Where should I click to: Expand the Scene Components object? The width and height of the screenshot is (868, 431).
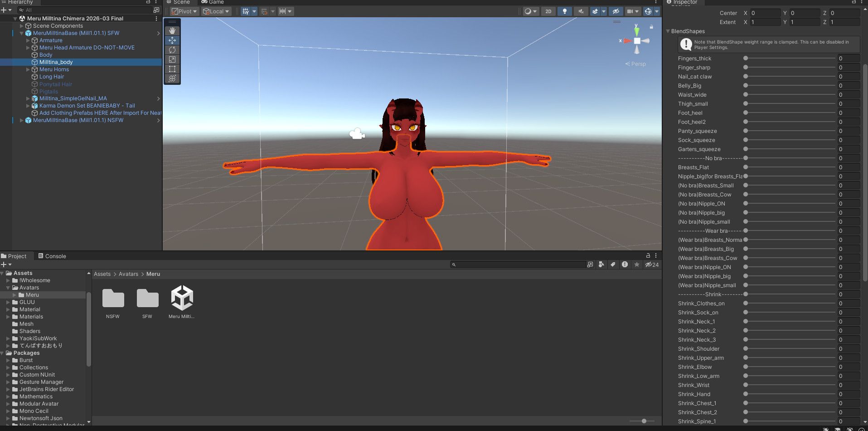22,26
